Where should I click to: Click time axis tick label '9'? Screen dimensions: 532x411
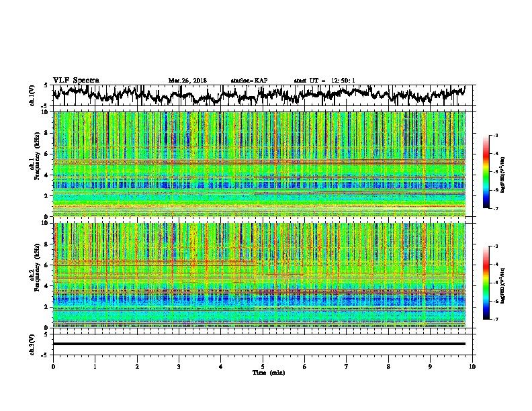[430, 366]
